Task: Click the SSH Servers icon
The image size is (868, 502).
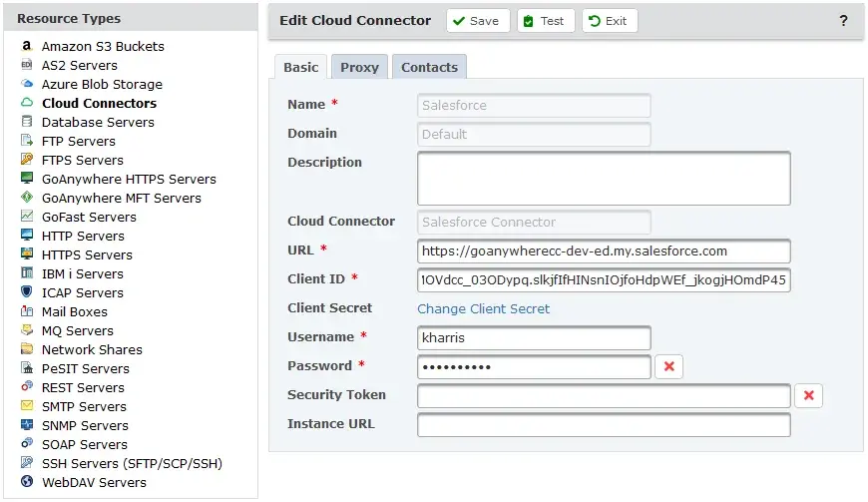Action: click(x=27, y=462)
